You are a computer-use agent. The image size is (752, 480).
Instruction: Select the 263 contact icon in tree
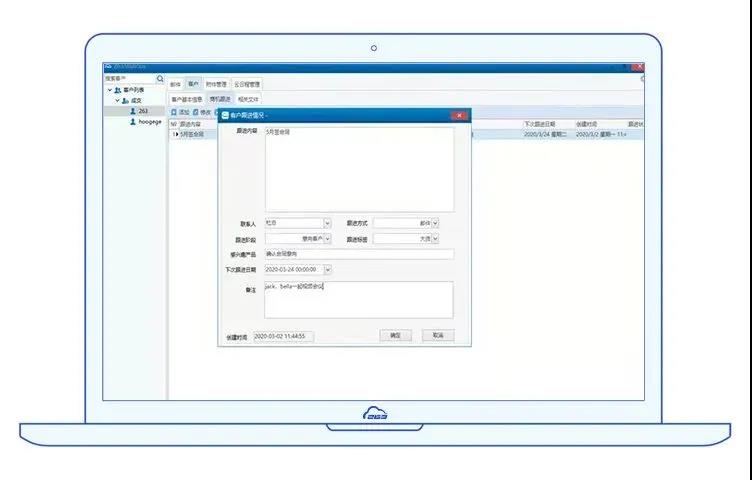click(x=132, y=111)
